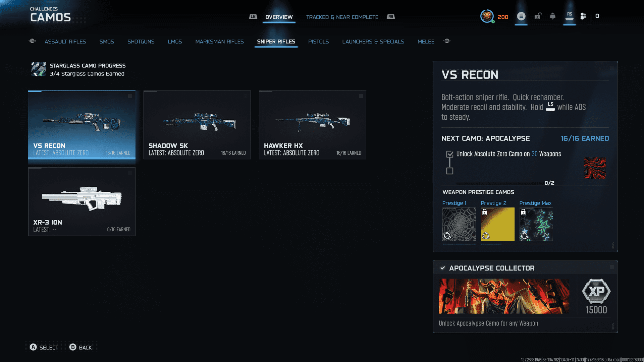Open the hamburger menu icon
The image size is (644, 362).
[521, 16]
